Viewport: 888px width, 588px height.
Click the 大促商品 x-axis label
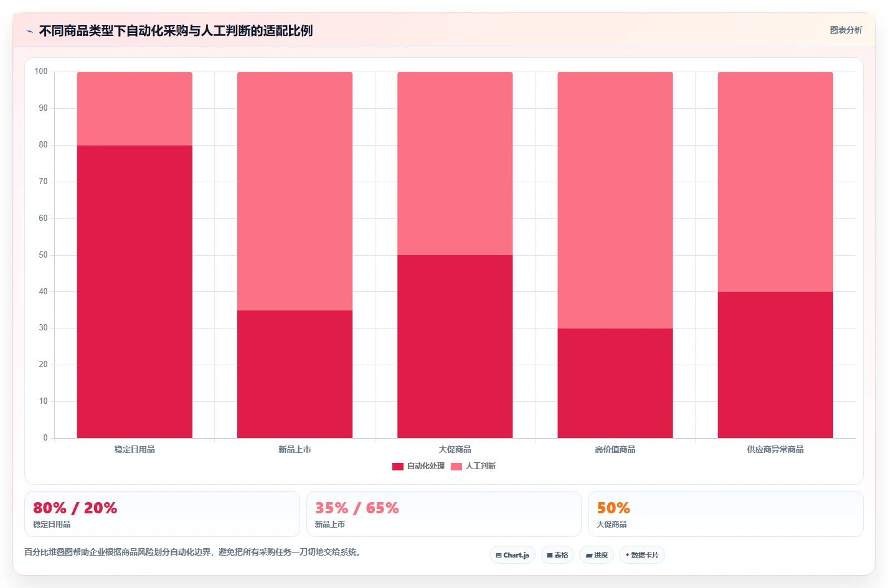point(455,449)
